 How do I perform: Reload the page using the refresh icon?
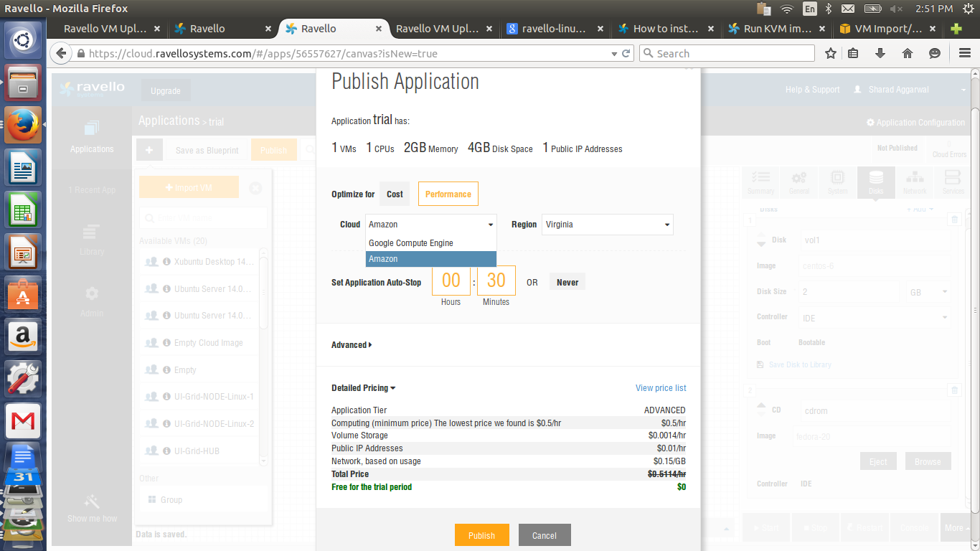(x=626, y=54)
